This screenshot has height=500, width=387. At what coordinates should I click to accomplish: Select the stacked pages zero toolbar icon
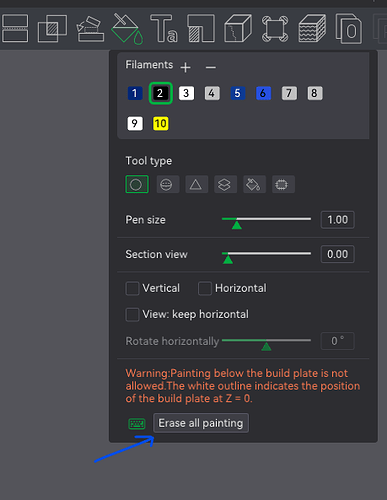[x=349, y=29]
